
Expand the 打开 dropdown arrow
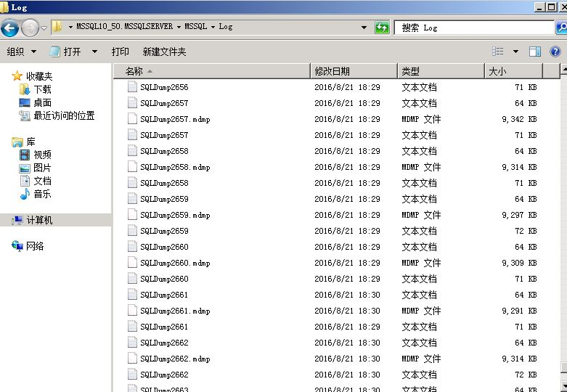tap(94, 52)
